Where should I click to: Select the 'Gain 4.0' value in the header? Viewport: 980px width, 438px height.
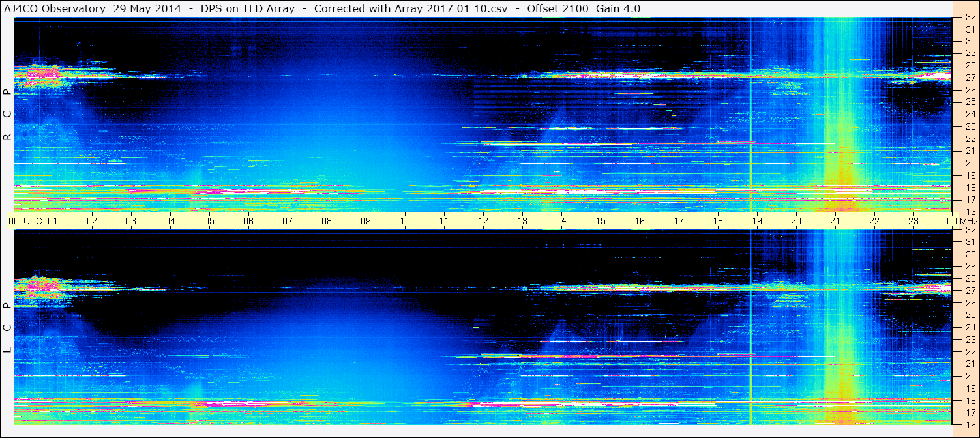[x=618, y=8]
